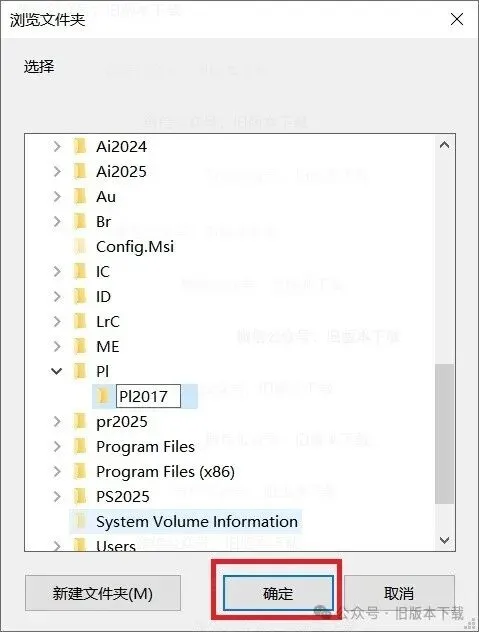Expand the pr2025 folder

(57, 422)
